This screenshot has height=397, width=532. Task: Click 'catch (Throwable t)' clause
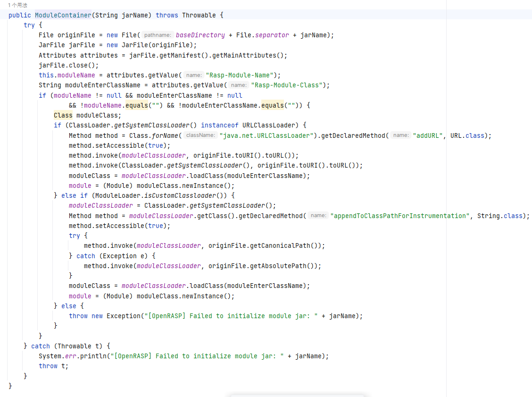pyautogui.click(x=67, y=346)
